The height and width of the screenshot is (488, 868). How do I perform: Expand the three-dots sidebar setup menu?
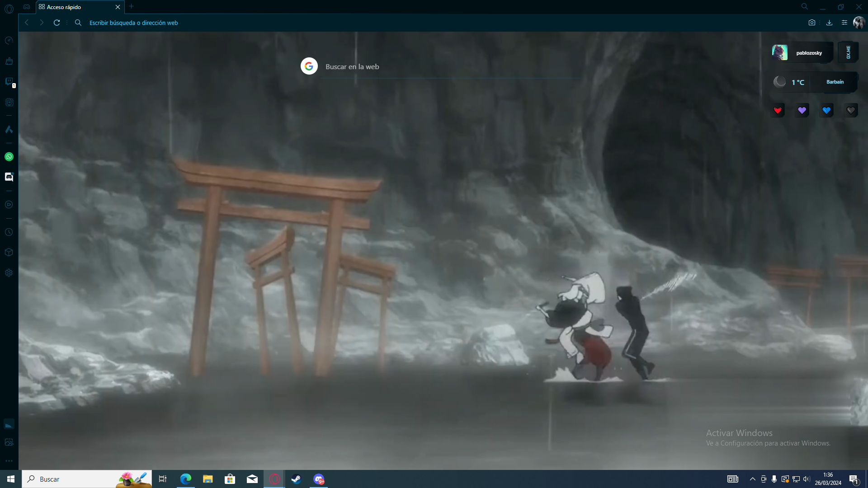(9, 461)
